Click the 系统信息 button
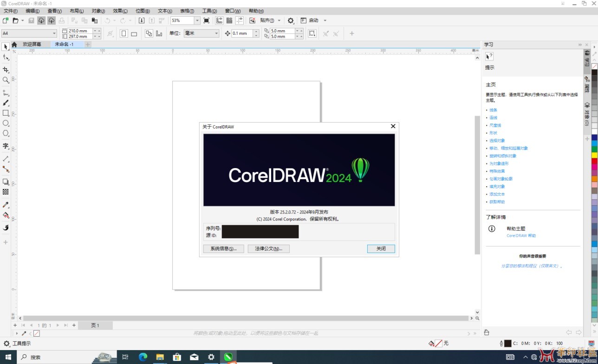 (223, 249)
